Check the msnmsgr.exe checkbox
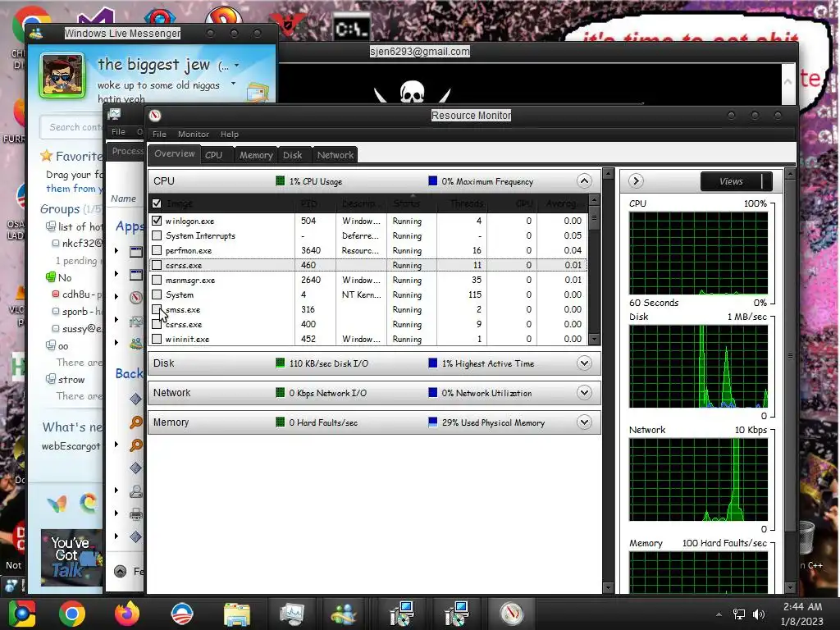This screenshot has height=630, width=840. (157, 280)
